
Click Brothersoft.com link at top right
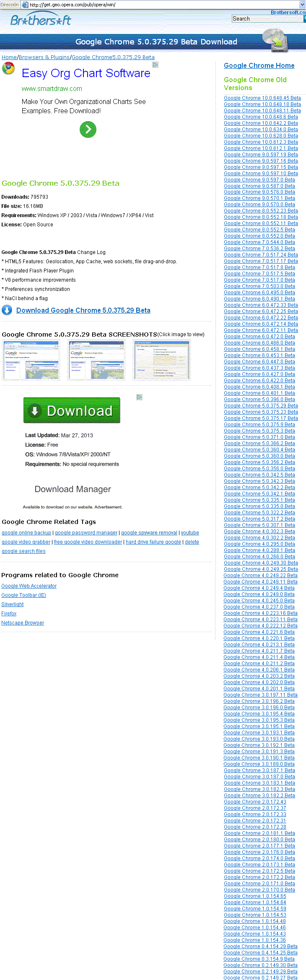(x=288, y=13)
